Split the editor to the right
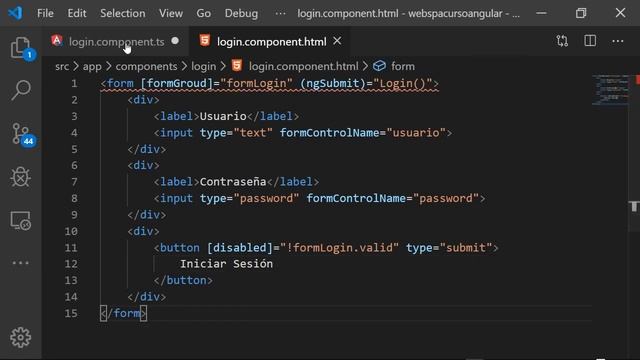 (x=590, y=41)
